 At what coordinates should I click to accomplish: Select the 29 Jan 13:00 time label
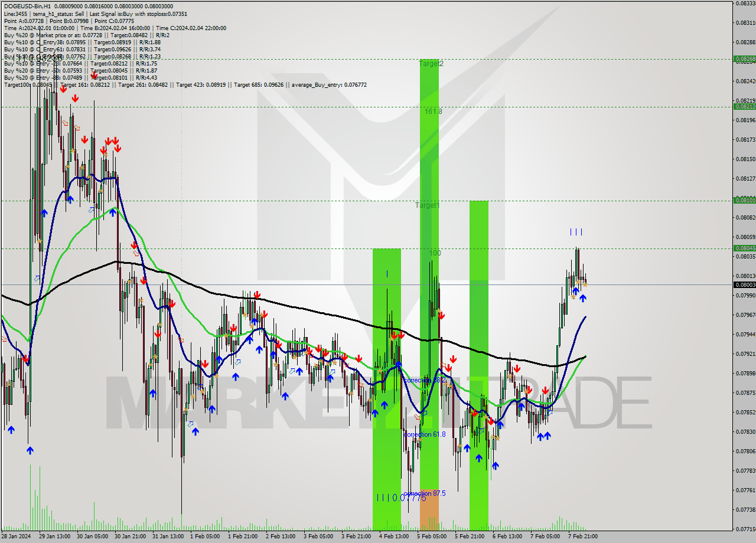55,537
